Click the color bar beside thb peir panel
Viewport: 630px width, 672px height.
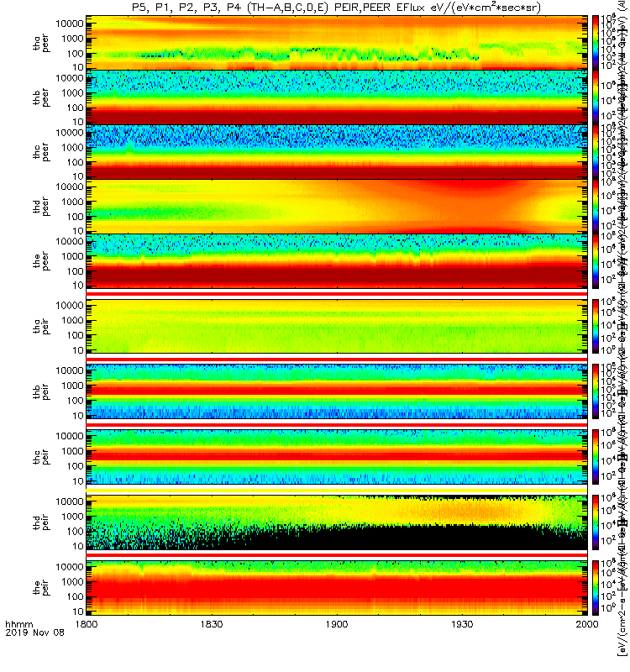point(596,391)
